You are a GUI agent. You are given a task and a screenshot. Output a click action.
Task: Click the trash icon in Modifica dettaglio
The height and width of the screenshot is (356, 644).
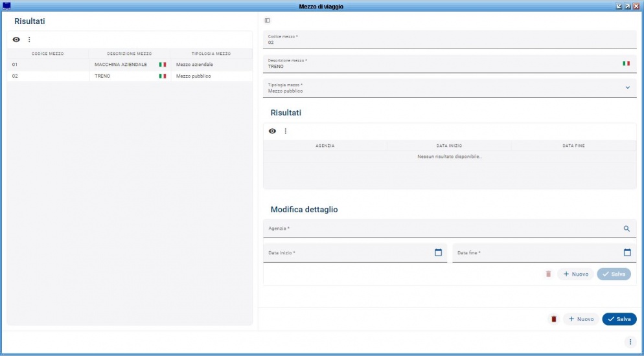tap(548, 274)
